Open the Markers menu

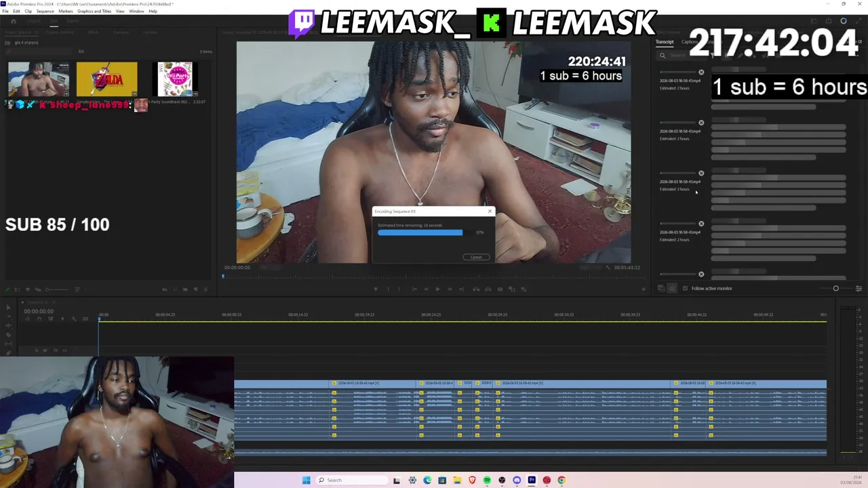(x=66, y=12)
